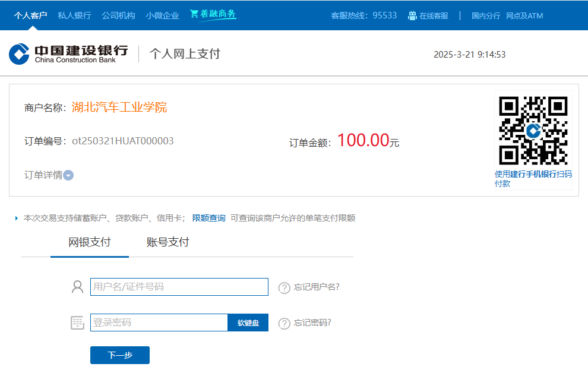
Task: Select the 个人客户 menu item
Action: pos(30,15)
